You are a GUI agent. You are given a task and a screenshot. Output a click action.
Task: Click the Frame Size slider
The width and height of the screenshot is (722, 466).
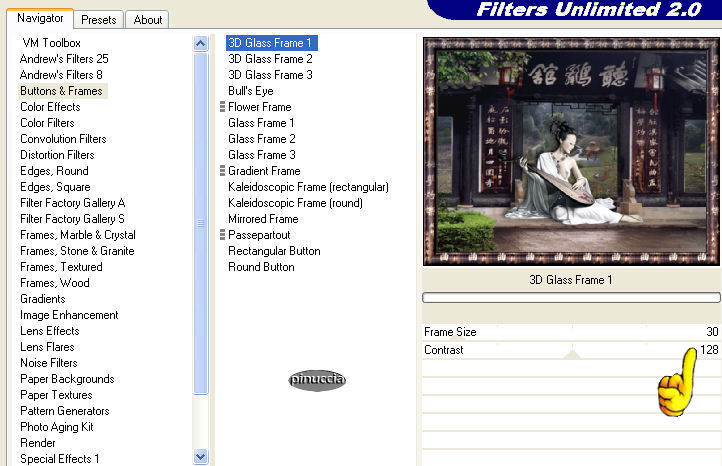[x=571, y=332]
